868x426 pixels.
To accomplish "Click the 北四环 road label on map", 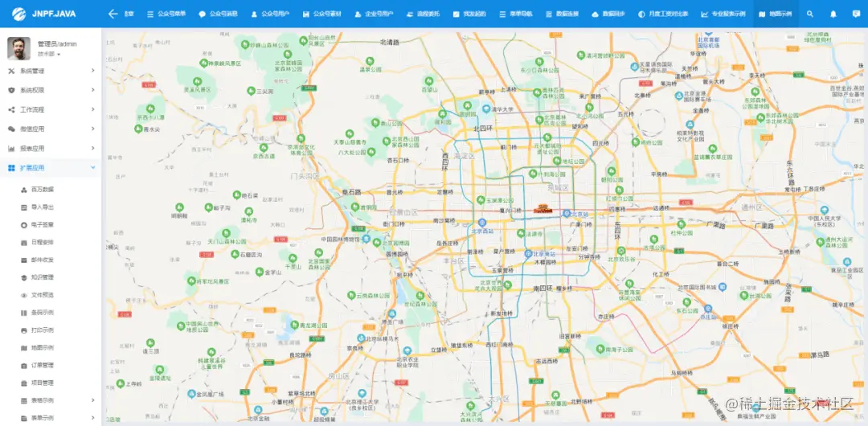I will tap(484, 128).
